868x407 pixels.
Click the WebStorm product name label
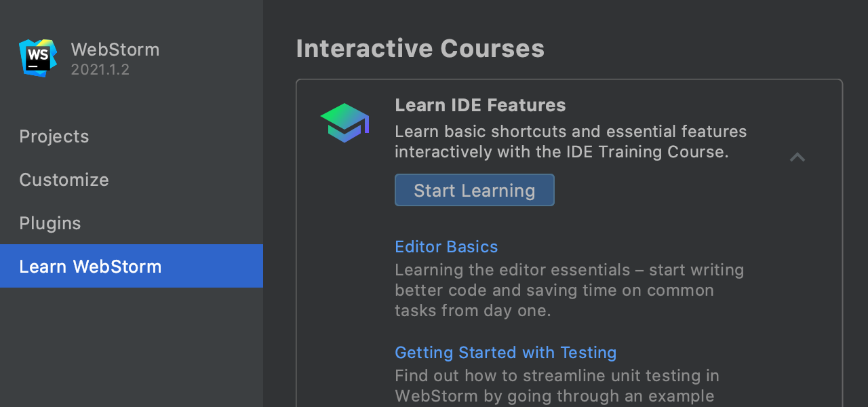(115, 50)
